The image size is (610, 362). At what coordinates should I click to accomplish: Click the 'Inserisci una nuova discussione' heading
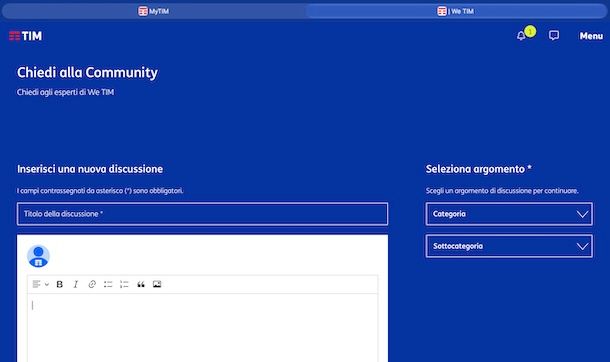[x=90, y=169]
